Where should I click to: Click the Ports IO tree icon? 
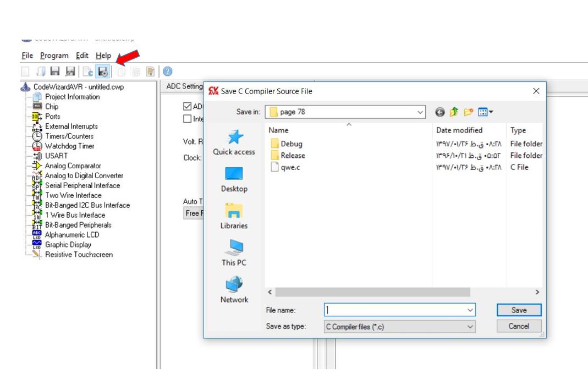(x=37, y=117)
